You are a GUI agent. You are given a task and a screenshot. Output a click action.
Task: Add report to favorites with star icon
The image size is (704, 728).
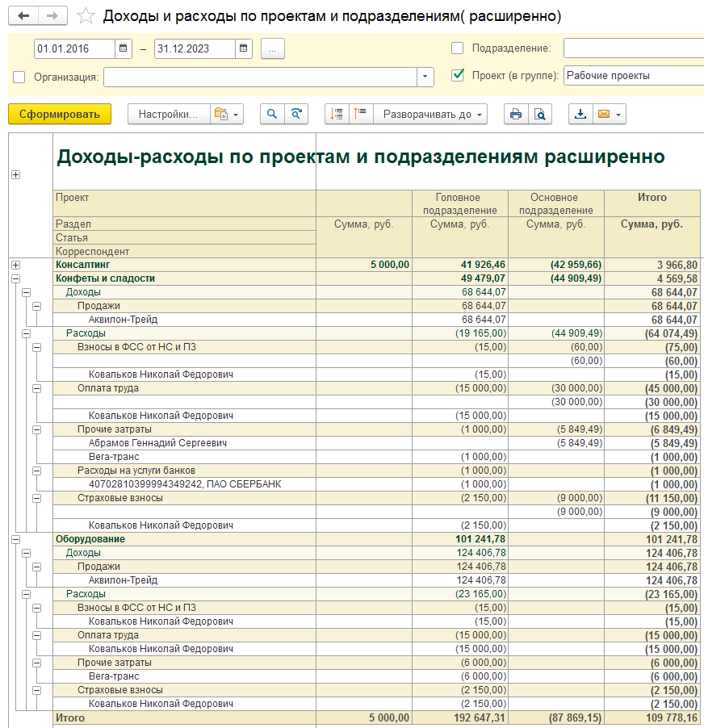coord(86,16)
